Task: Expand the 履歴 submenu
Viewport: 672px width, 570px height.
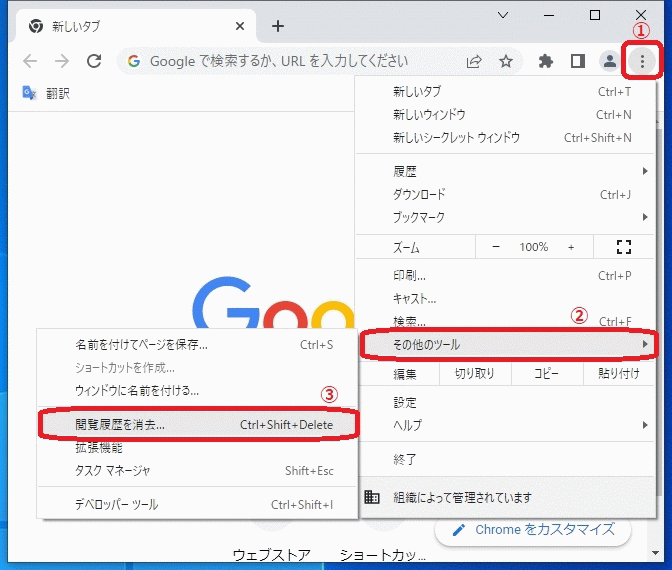Action: point(506,171)
